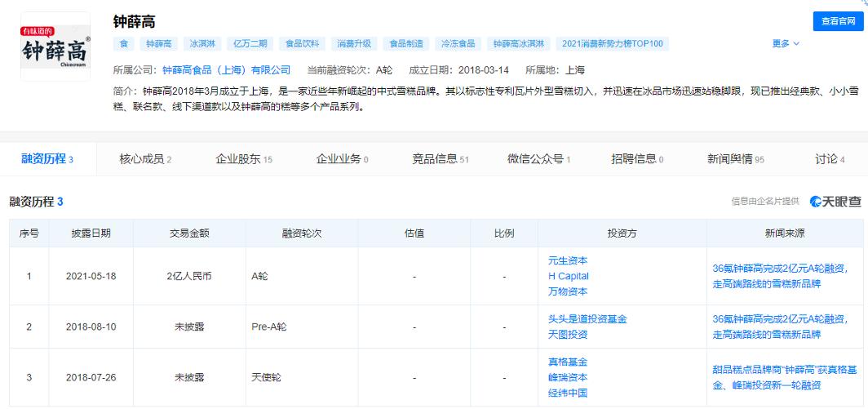Open the 微信公众号 tab
The width and height of the screenshot is (868, 409).
pyautogui.click(x=538, y=160)
